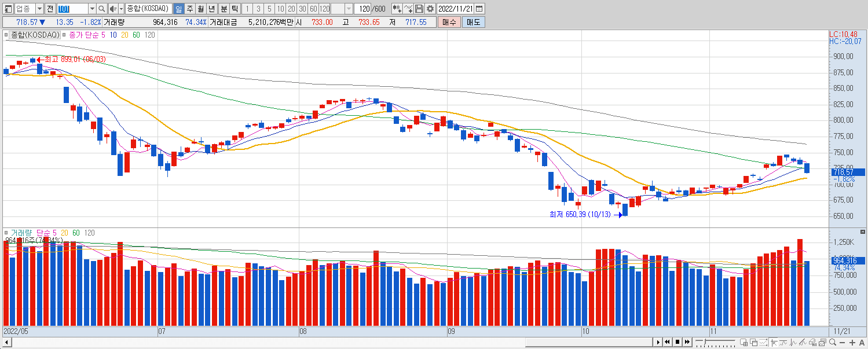This screenshot has height=349, width=868.
Task: Select interval preset 30
Action: [x=302, y=9]
